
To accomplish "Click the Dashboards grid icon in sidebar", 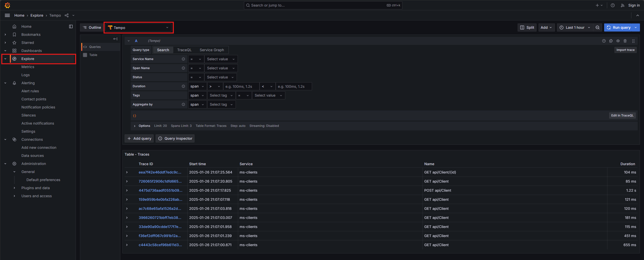I will (x=14, y=51).
